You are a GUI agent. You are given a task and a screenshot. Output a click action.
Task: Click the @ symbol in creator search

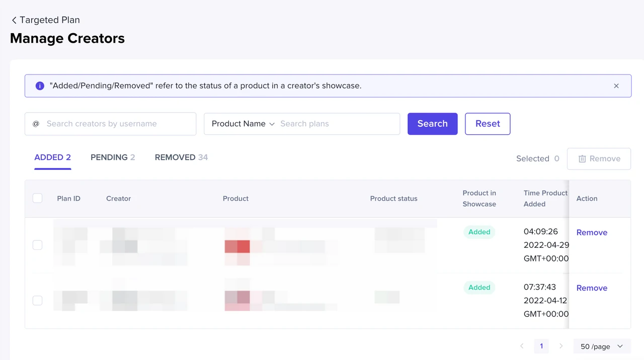click(36, 124)
